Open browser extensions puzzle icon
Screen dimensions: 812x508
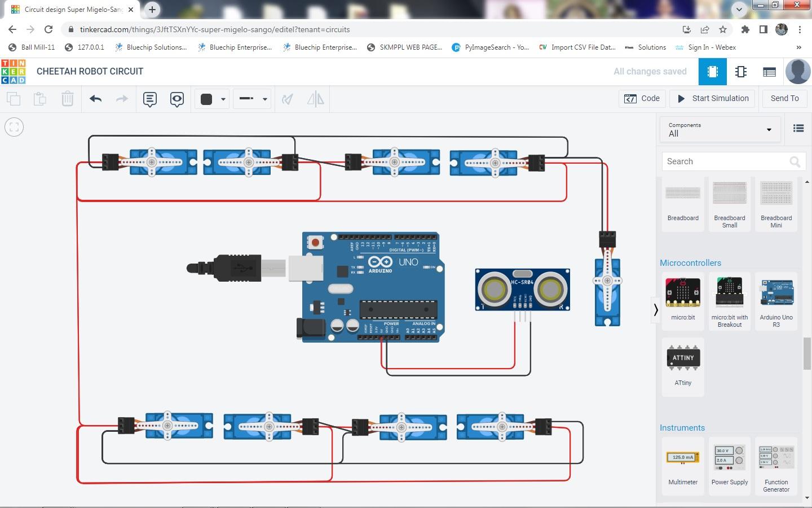tap(745, 29)
